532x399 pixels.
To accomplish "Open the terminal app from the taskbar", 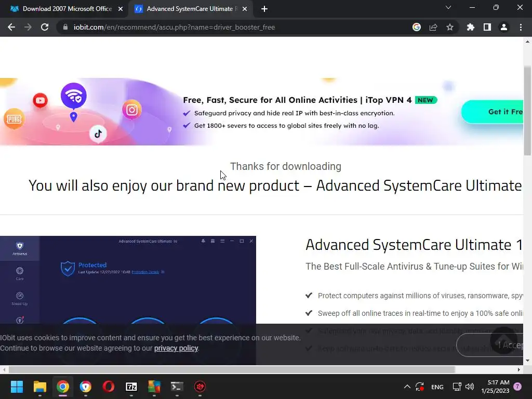I will pyautogui.click(x=177, y=387).
